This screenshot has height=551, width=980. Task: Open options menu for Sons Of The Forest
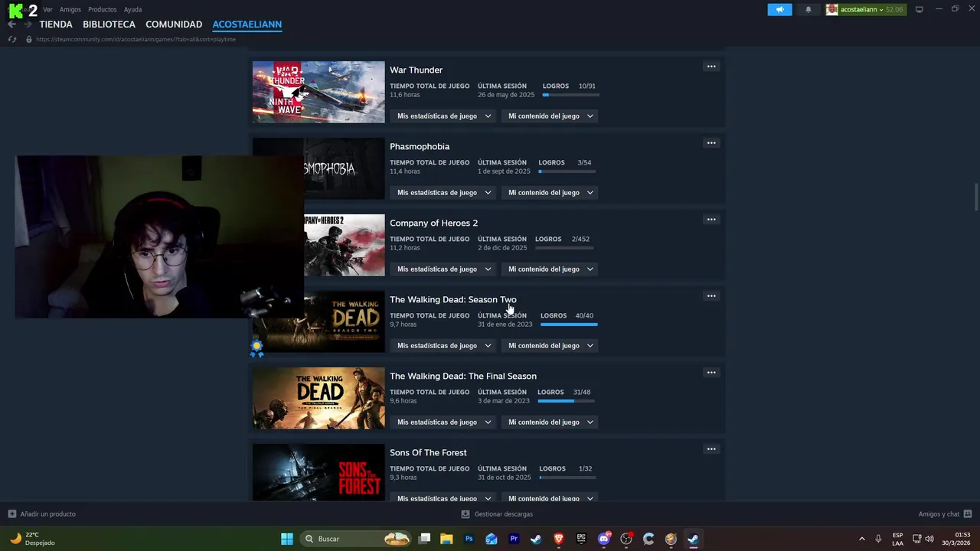click(x=711, y=449)
